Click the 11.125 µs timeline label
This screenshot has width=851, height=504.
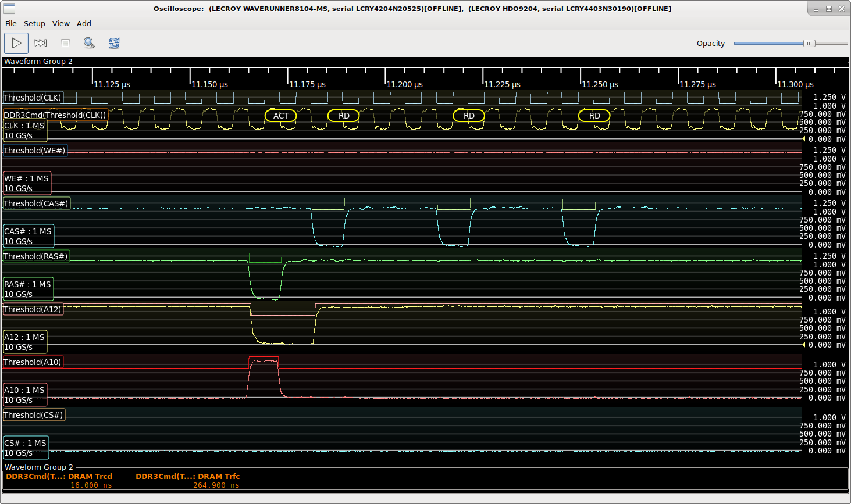112,84
